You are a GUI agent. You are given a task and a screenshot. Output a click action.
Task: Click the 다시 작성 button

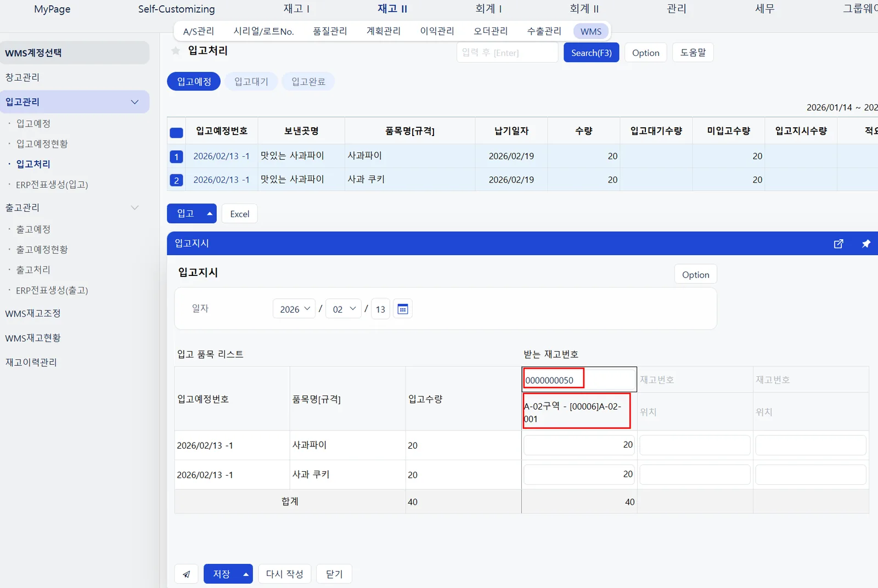[x=284, y=574]
